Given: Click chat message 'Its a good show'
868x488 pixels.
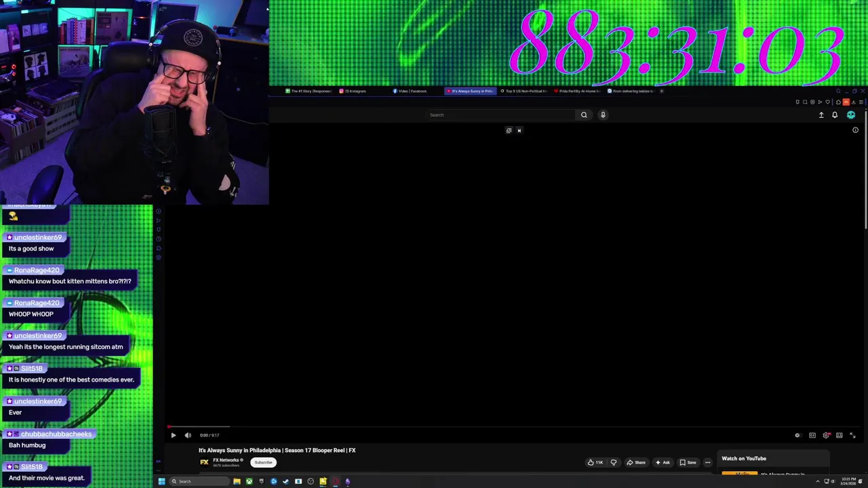Looking at the screenshot, I should [31, 249].
